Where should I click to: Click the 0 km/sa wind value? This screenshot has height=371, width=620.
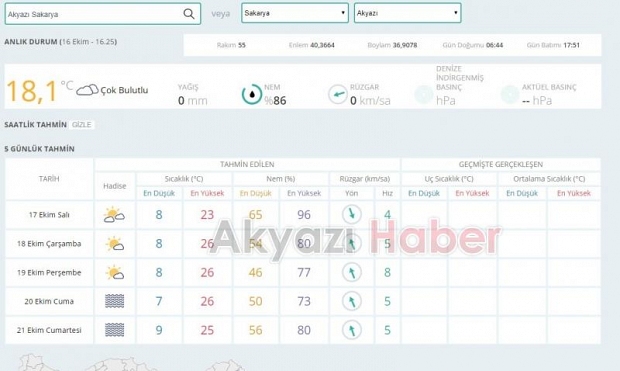(x=370, y=100)
